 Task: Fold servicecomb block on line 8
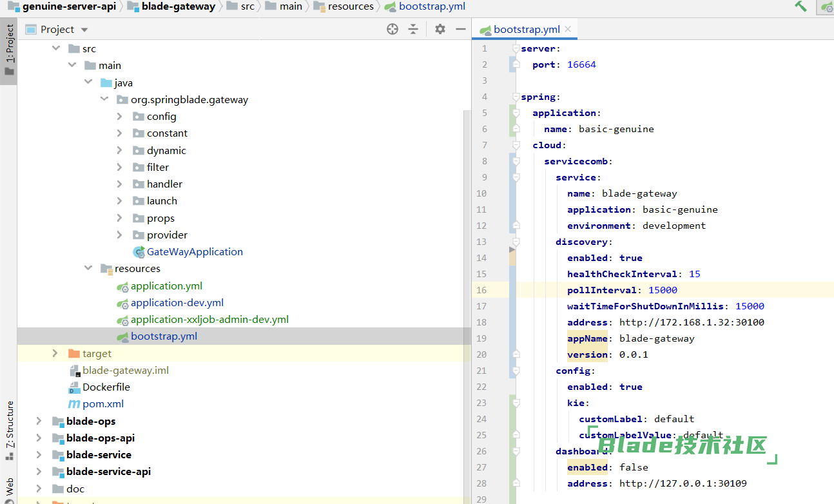515,161
